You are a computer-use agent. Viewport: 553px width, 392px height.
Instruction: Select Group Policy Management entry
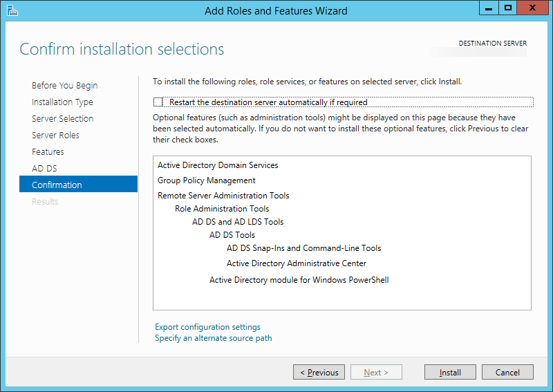tap(206, 180)
